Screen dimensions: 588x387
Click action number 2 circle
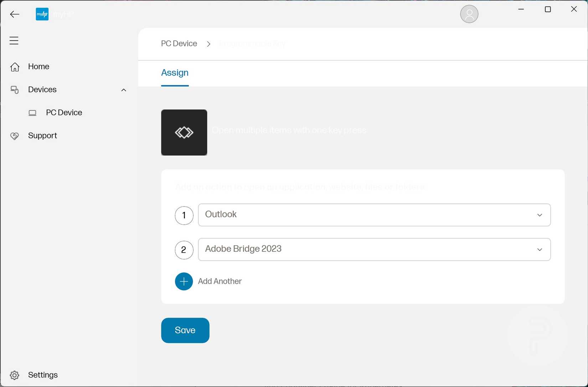[x=184, y=250]
